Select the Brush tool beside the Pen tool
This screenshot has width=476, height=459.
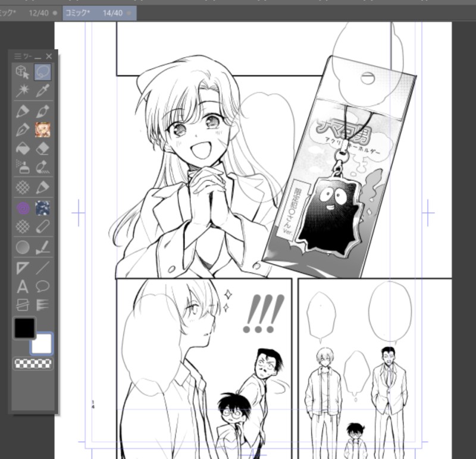(42, 111)
